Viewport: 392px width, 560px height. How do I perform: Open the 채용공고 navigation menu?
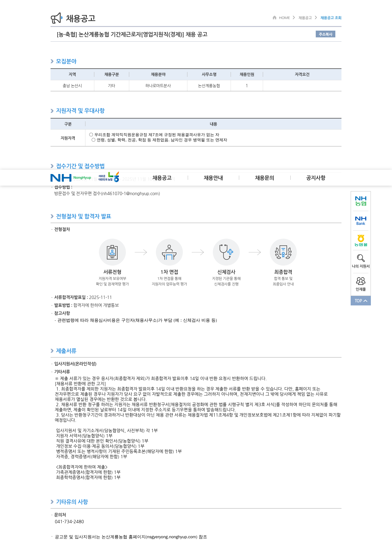click(x=162, y=178)
